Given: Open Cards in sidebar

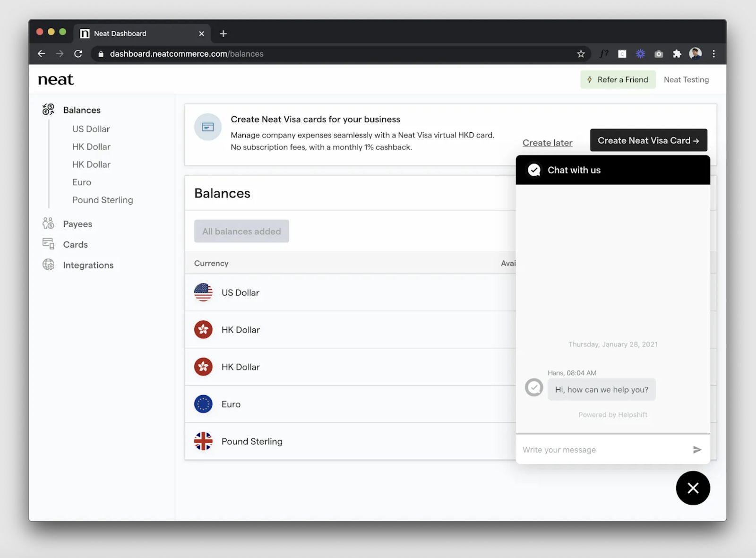Looking at the screenshot, I should coord(76,244).
